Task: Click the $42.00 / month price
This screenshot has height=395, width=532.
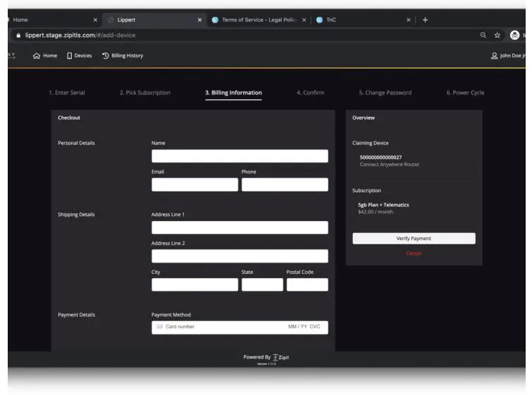Action: click(x=376, y=212)
